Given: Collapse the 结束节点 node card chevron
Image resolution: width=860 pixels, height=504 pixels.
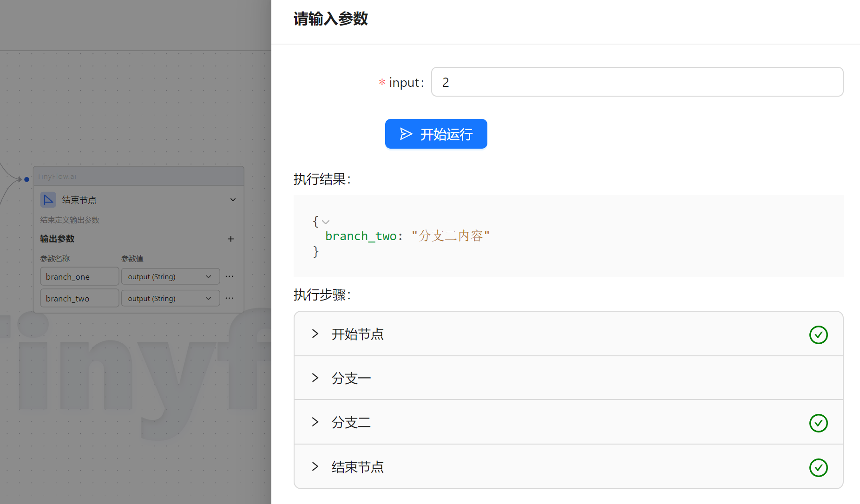Looking at the screenshot, I should pos(233,200).
